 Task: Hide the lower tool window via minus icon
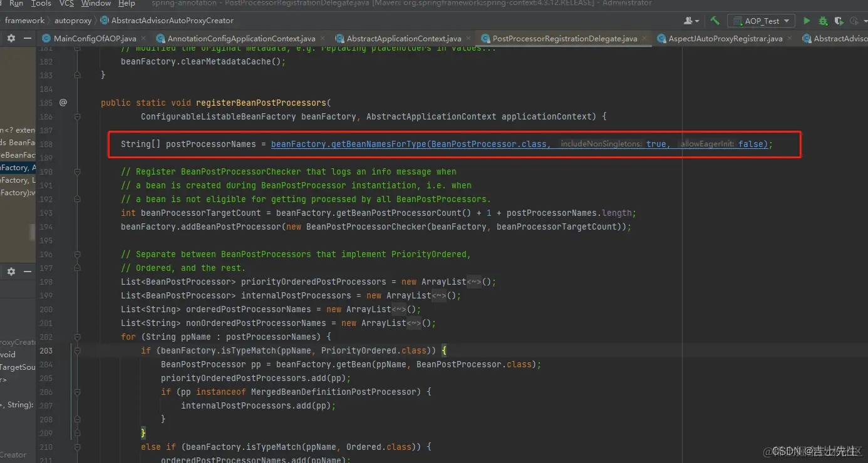tap(28, 272)
